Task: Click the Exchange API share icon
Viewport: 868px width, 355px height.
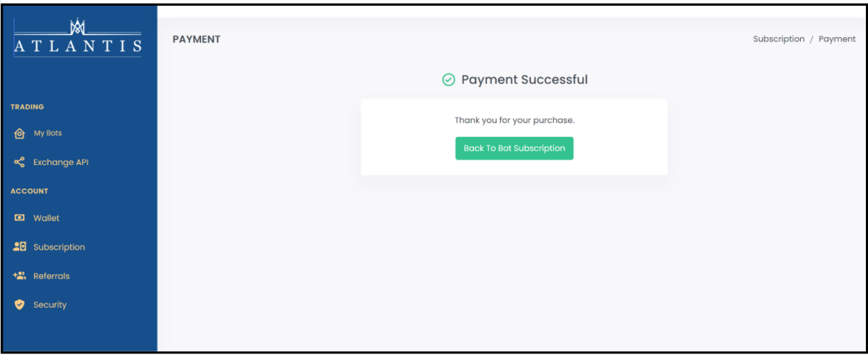Action: [x=20, y=163]
